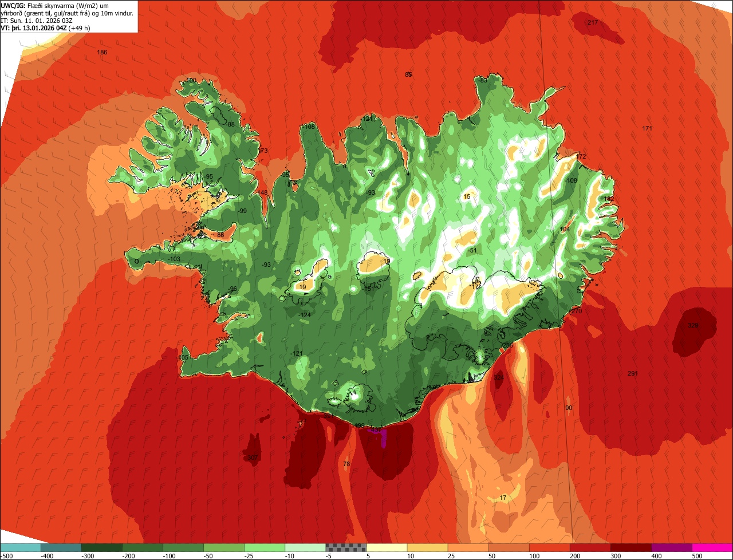Select the palest green legend swatch labeled -10
The image size is (733, 560).
click(x=305, y=547)
